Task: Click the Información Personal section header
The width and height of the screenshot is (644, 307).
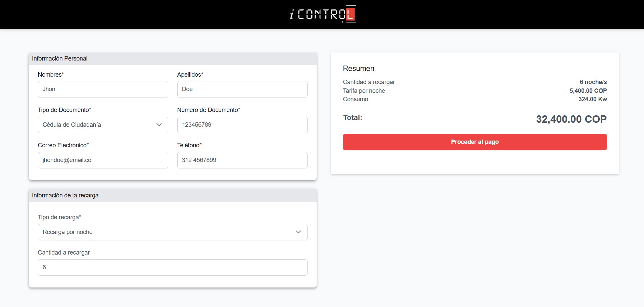Action: 60,59
